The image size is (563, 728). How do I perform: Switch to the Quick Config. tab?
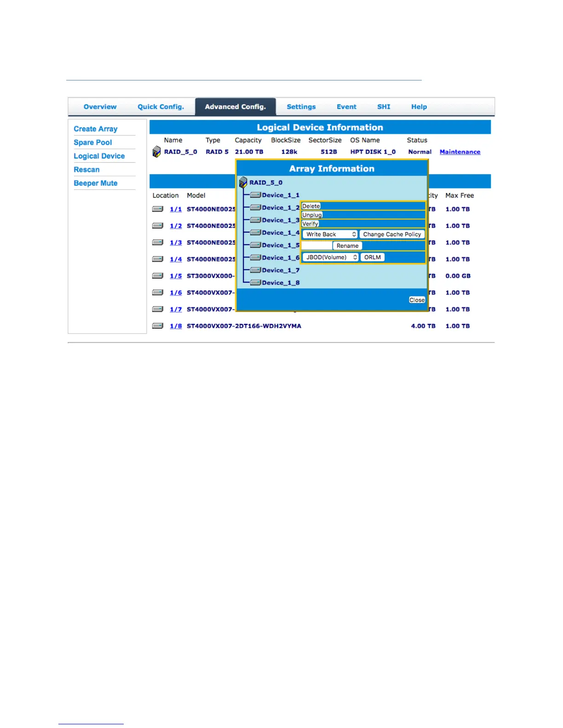(161, 107)
